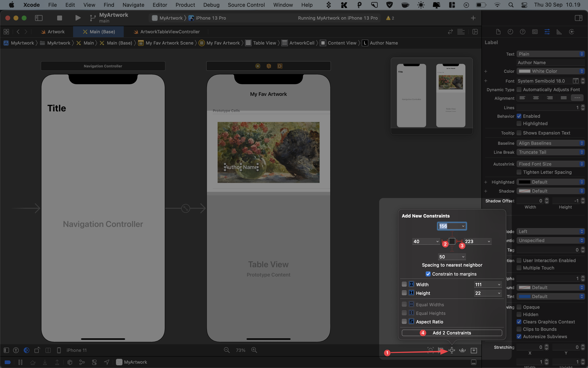Open the Baseline Align Baselines dropdown
588x368 pixels.
click(551, 143)
